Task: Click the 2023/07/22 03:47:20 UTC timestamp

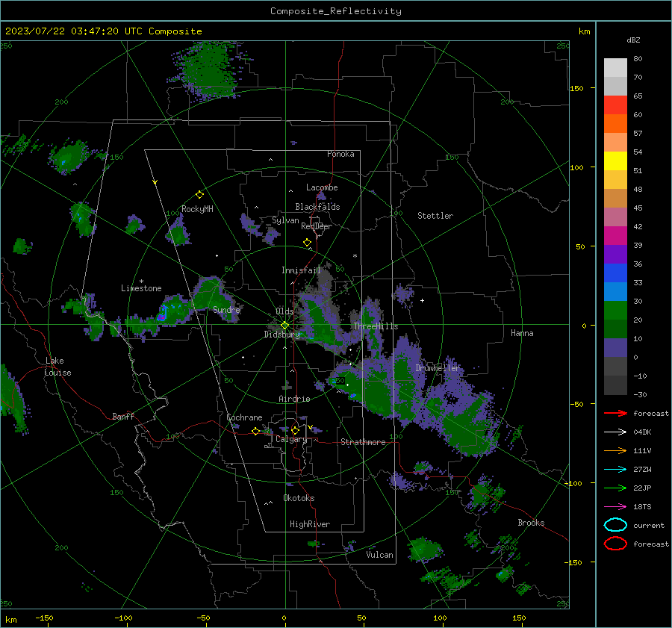Action: 74,31
